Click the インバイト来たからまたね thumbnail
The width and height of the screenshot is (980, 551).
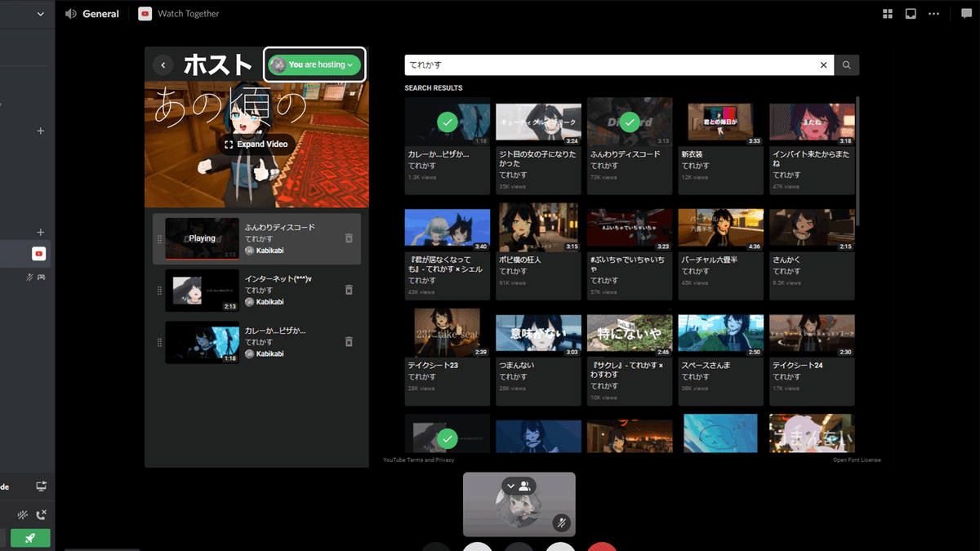pos(812,122)
